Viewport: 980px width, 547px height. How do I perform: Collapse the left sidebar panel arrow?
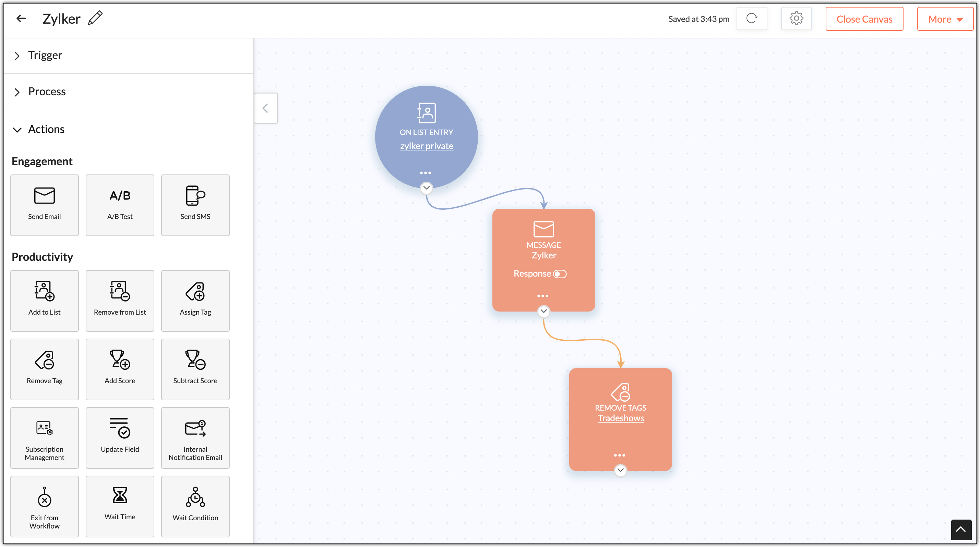tap(265, 108)
